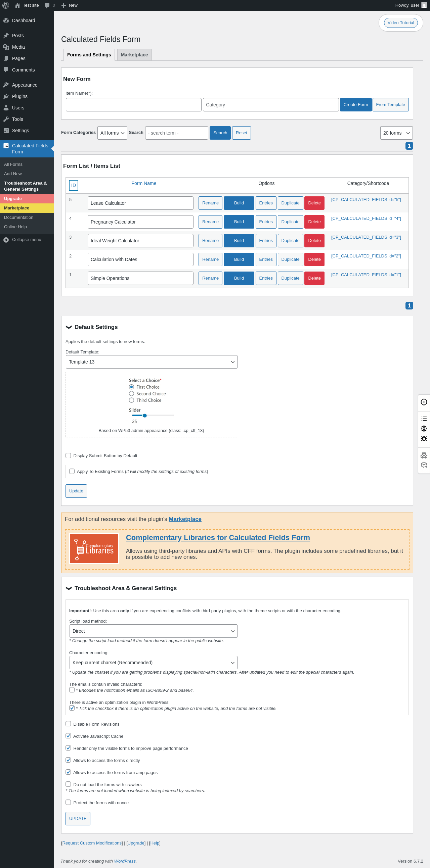This screenshot has width=430, height=868.
Task: Click the New plus icon in admin bar
Action: pyautogui.click(x=63, y=5)
